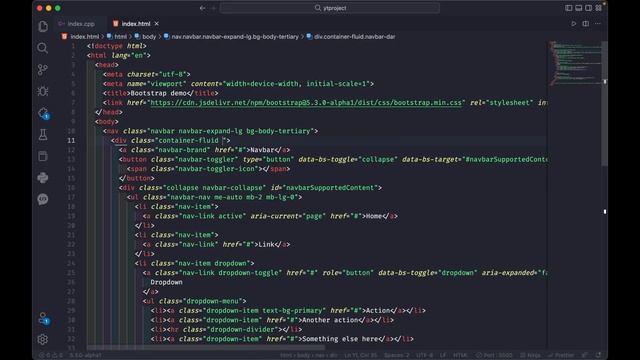Follow the bootstrap.min.css CDN link
This screenshot has width=640, height=360.
(306, 102)
